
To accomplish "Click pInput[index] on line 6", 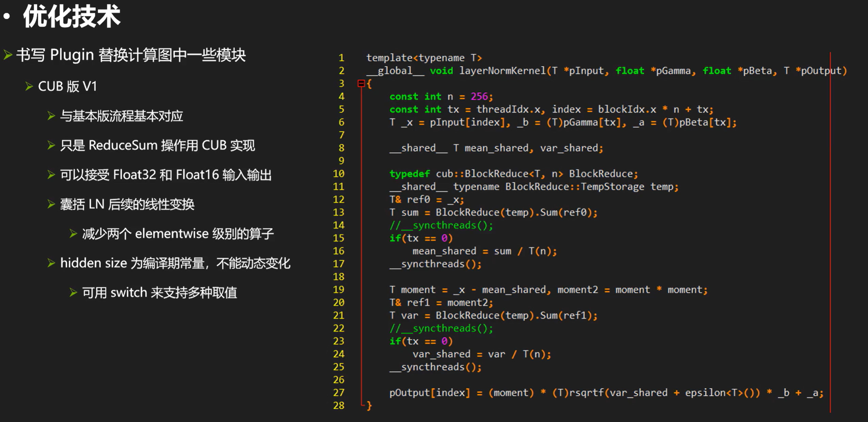I will [467, 122].
